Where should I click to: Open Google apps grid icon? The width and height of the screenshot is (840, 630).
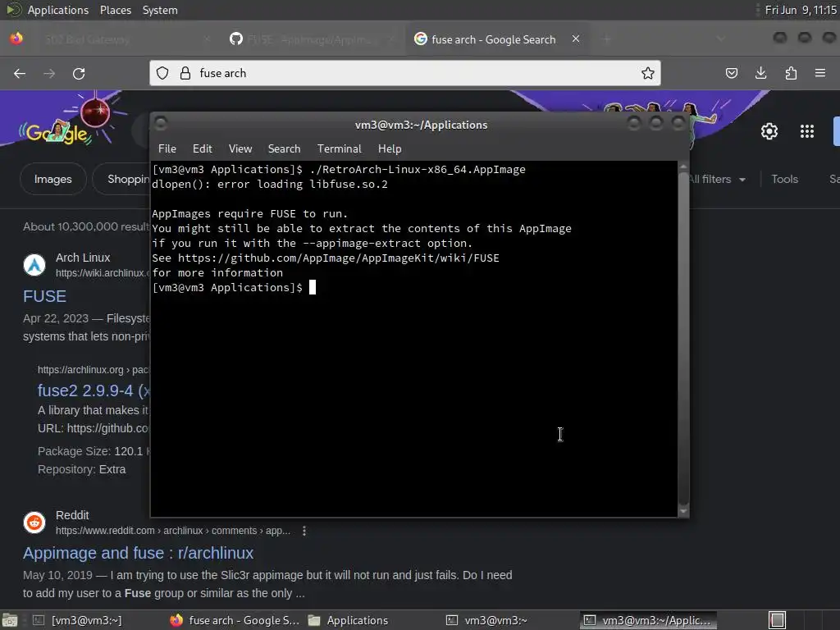(807, 131)
